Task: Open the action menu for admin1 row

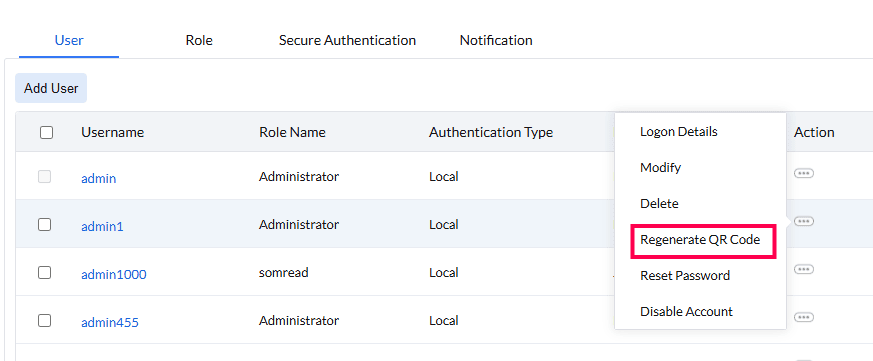Action: coord(803,221)
